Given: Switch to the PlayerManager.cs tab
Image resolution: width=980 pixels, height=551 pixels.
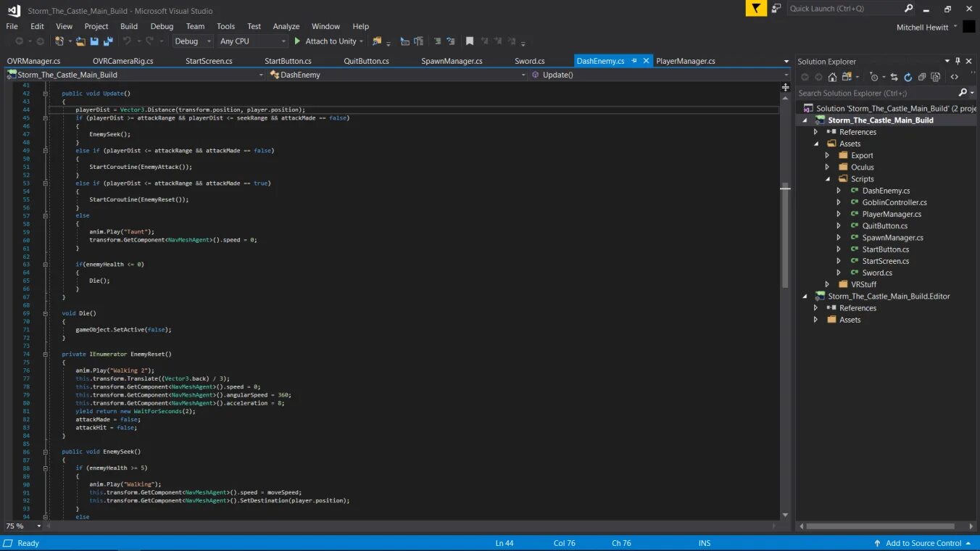Looking at the screenshot, I should coord(686,61).
